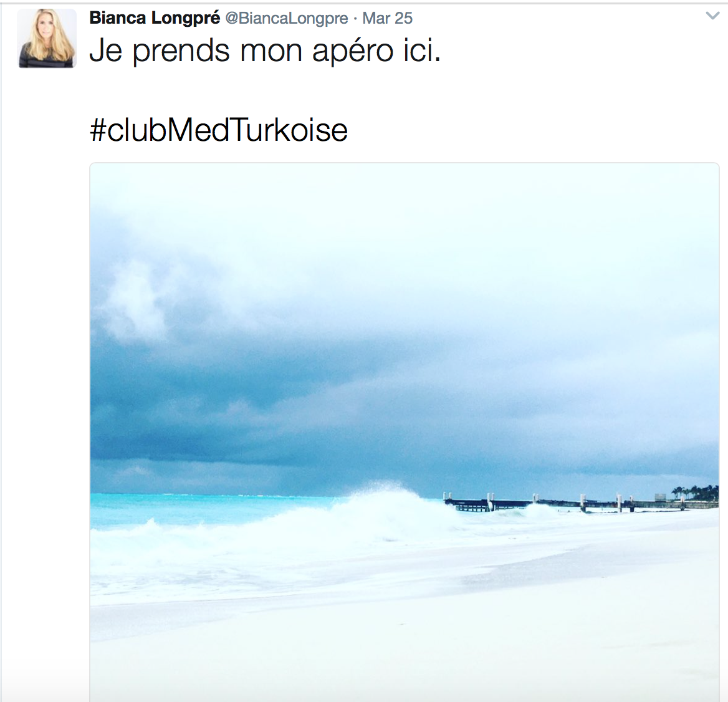
Task: Click the palm trees in the photo
Action: 696,492
